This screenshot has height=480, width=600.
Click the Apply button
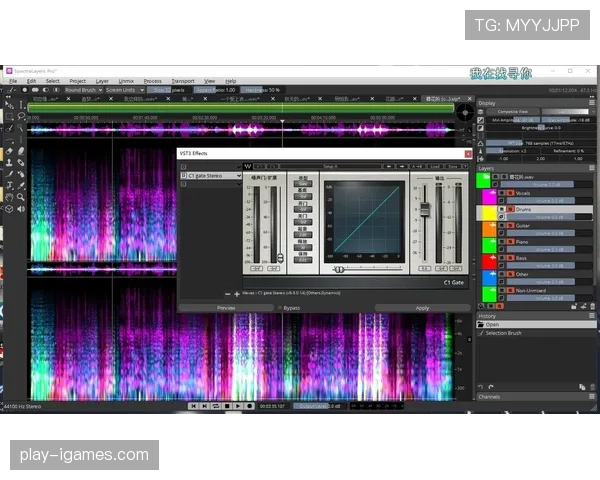[x=421, y=308]
